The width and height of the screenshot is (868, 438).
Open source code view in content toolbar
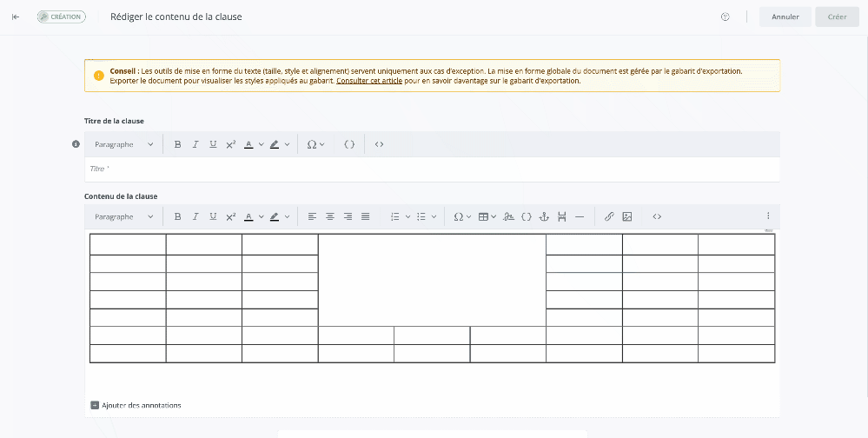tap(657, 216)
